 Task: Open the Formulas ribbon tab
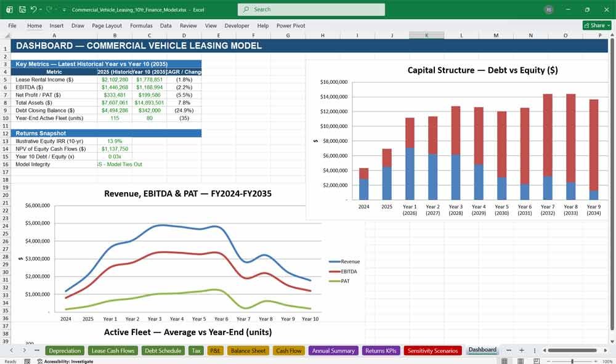pyautogui.click(x=141, y=25)
